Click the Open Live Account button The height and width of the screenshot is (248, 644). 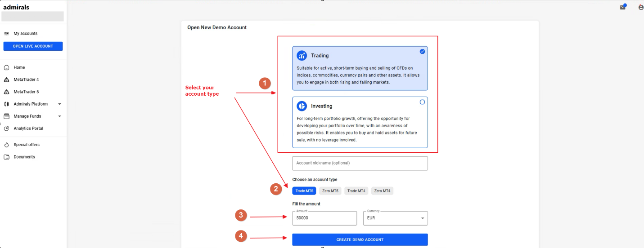[x=33, y=46]
